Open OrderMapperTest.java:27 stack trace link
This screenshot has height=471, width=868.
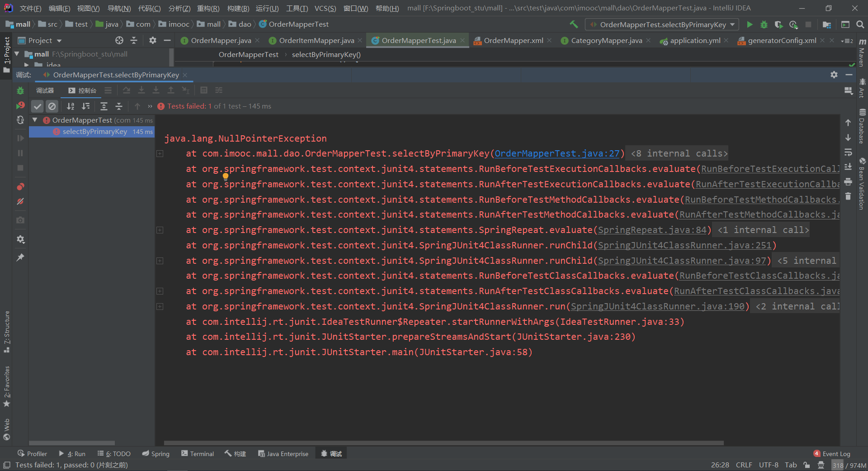tap(557, 153)
